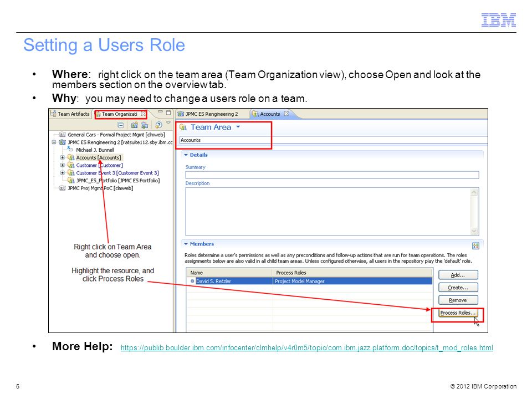Click the Summary input field
The width and height of the screenshot is (532, 399).
point(332,175)
